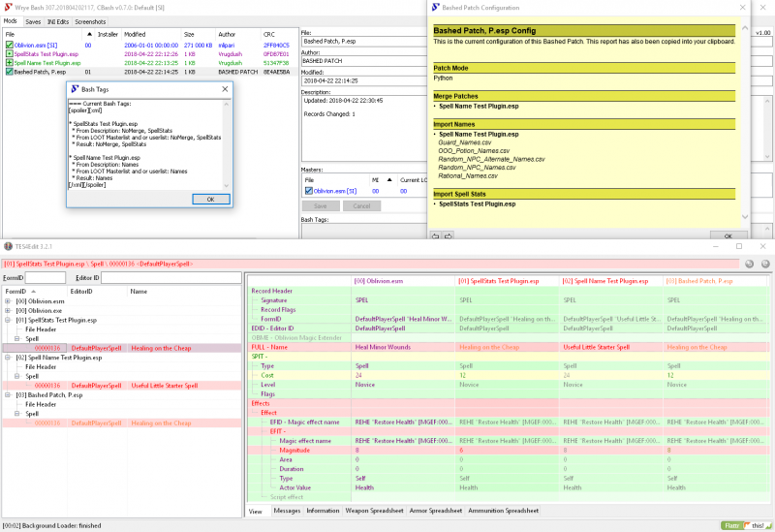The image size is (775, 532).
Task: Click the Modified date field in Wrye Bash
Action: pos(364,80)
